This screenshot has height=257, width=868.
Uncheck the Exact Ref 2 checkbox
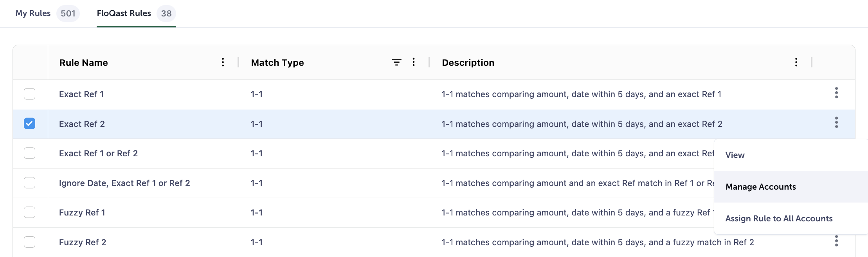pyautogui.click(x=30, y=123)
